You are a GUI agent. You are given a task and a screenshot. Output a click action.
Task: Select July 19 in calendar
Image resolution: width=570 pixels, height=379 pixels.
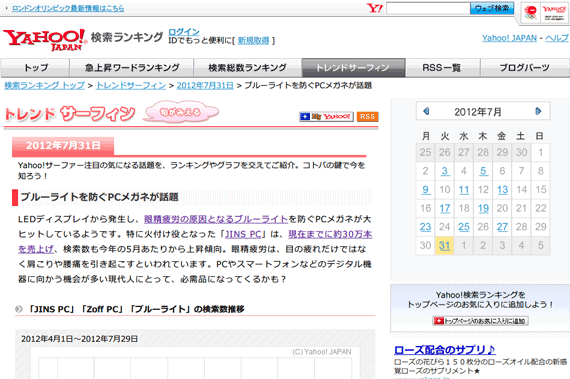click(483, 208)
